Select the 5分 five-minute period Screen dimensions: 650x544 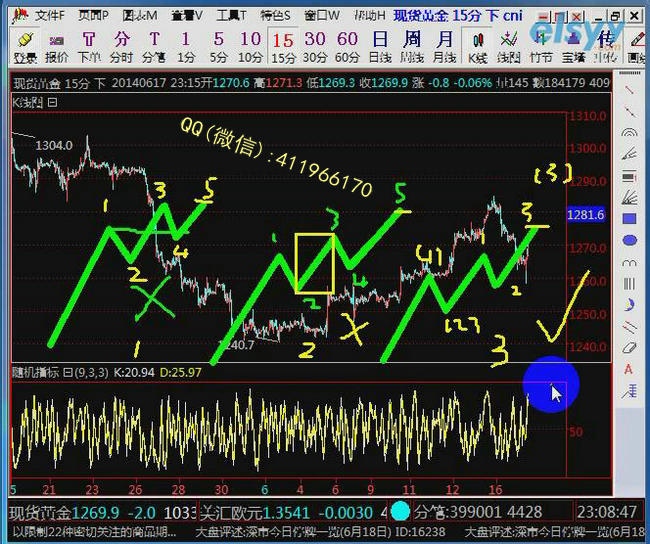coord(218,48)
